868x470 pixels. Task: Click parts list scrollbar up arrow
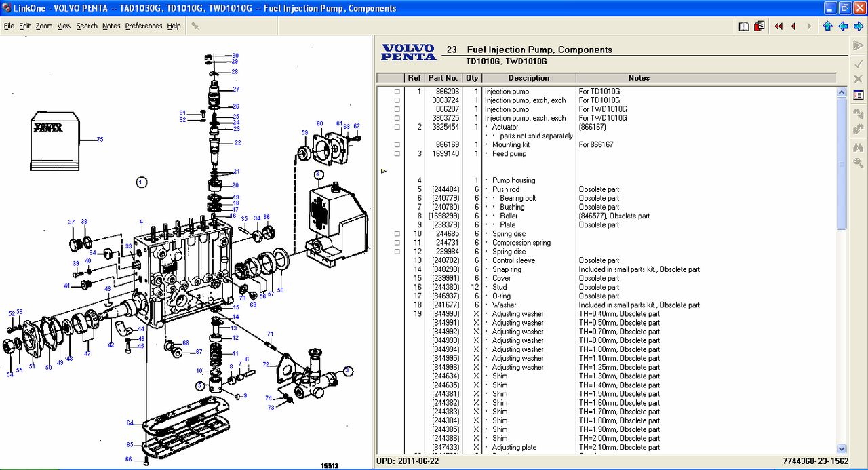(x=842, y=92)
